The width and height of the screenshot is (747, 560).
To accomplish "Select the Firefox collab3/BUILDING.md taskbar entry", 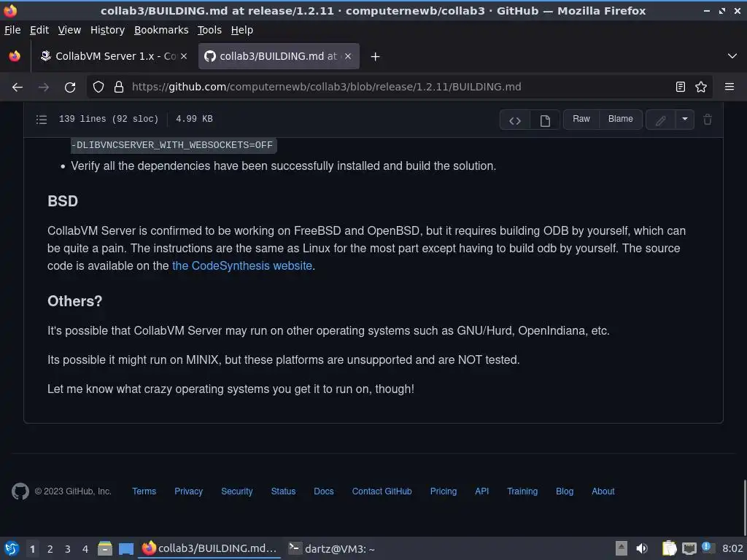I will (209, 548).
